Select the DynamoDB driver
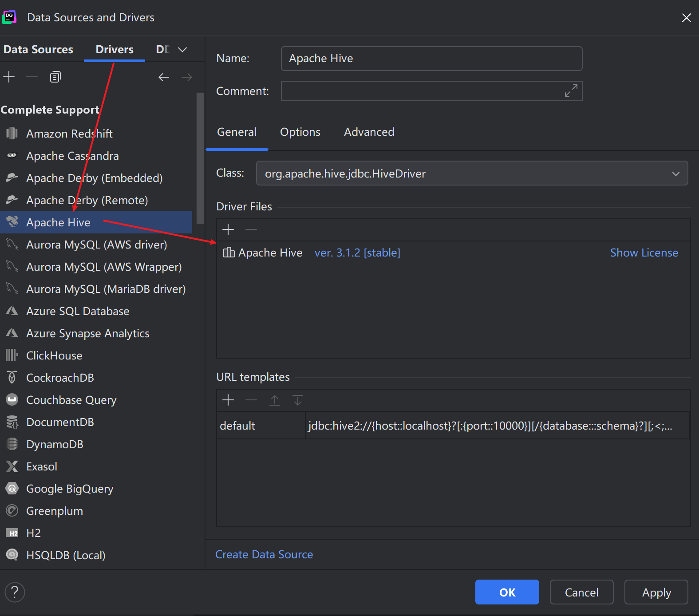699x616 pixels. [96, 444]
